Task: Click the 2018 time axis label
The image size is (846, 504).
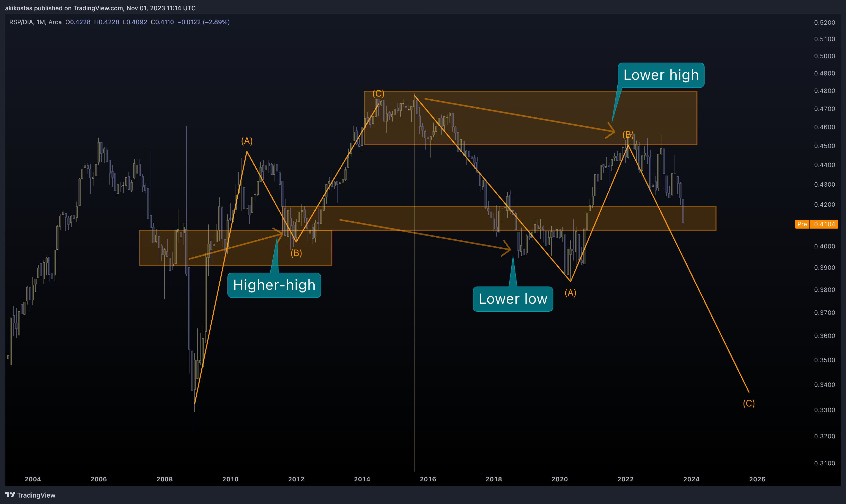Action: (x=494, y=479)
